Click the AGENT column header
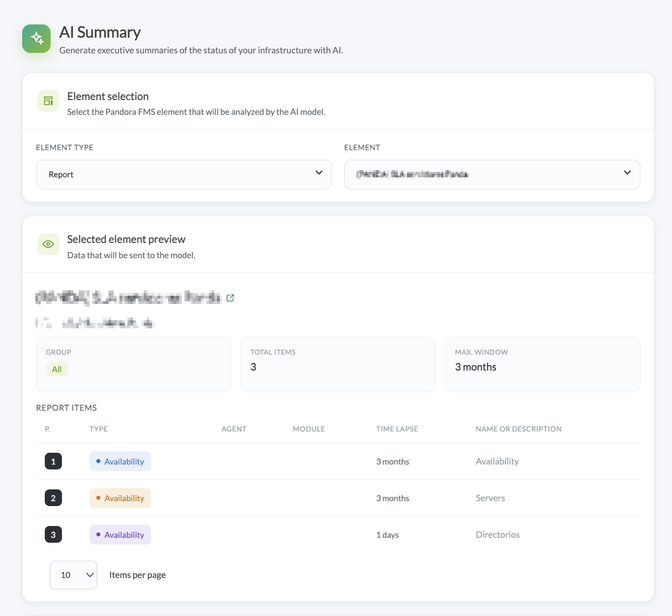 [234, 429]
